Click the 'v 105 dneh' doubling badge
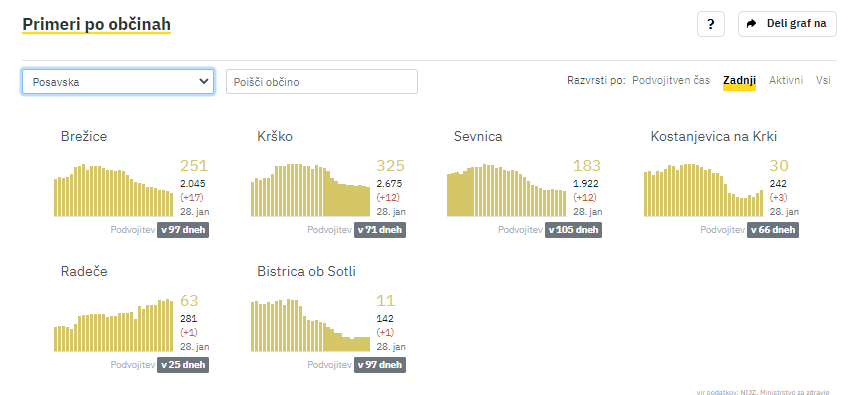 (x=573, y=230)
